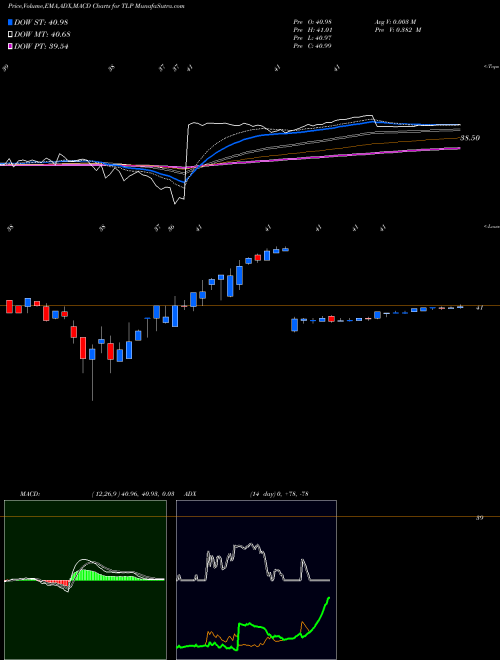Viewport: 500px width, 660px height.
Task: Click the '<Lows' label at right edge
Action: click(x=492, y=226)
